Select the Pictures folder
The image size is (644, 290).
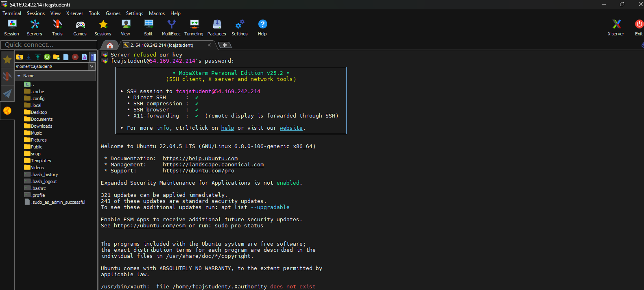click(x=35, y=140)
